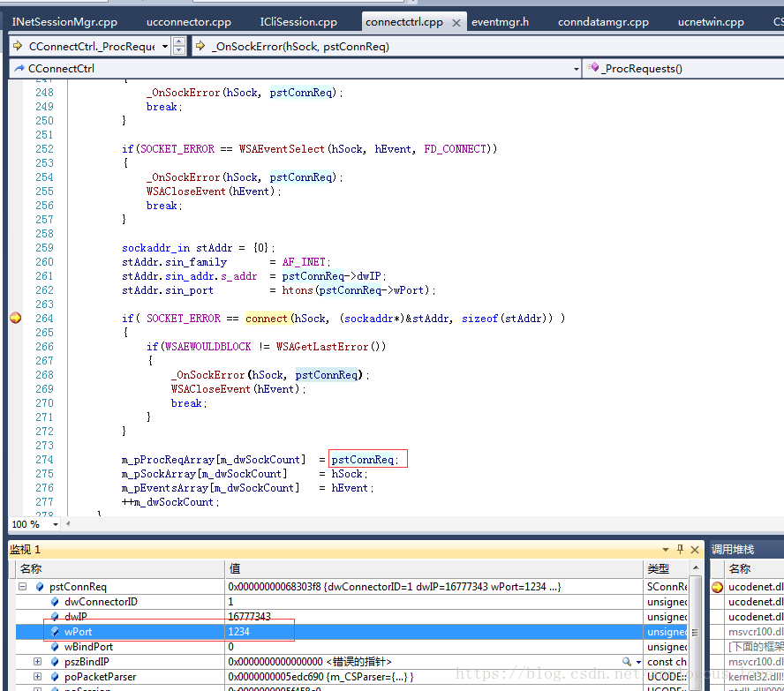Screen dimensions: 784x691
Task: Open the CConnectCtrl class scope dropdown
Action: [577, 69]
